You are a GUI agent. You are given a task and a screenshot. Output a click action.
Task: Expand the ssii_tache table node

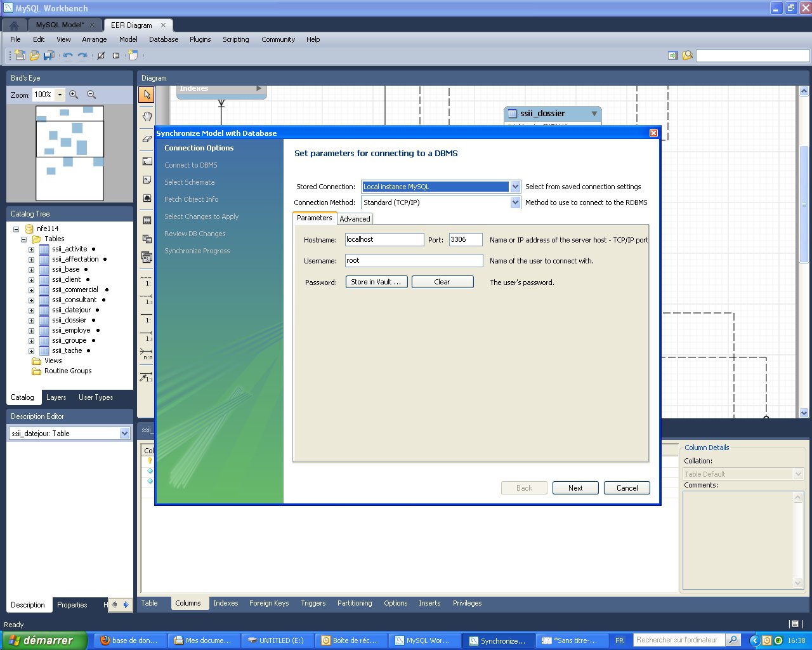point(31,351)
